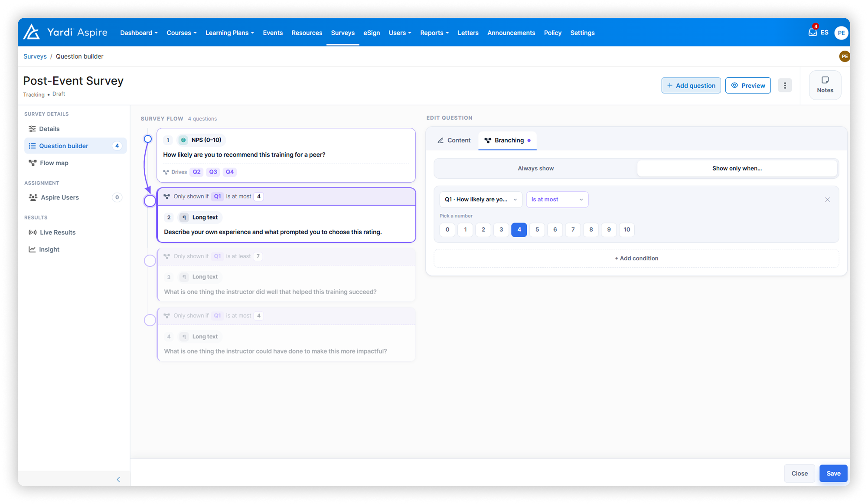The width and height of the screenshot is (868, 504).
Task: Open the PE user avatar menu
Action: click(x=841, y=33)
